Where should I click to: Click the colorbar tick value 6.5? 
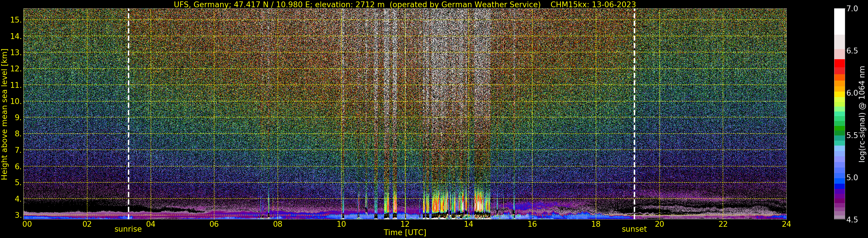click(x=852, y=51)
